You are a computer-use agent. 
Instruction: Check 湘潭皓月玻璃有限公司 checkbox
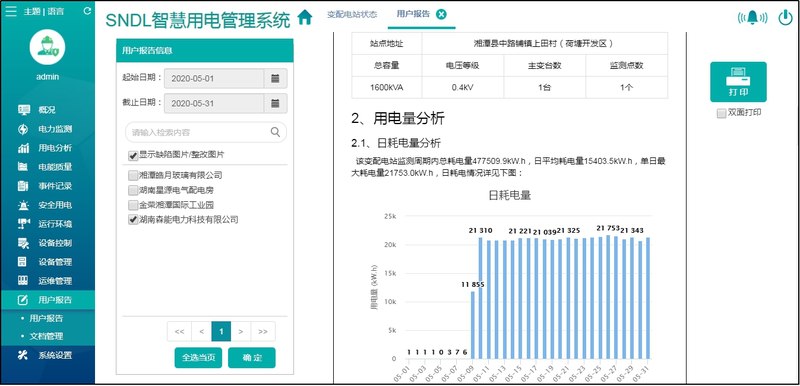(133, 175)
